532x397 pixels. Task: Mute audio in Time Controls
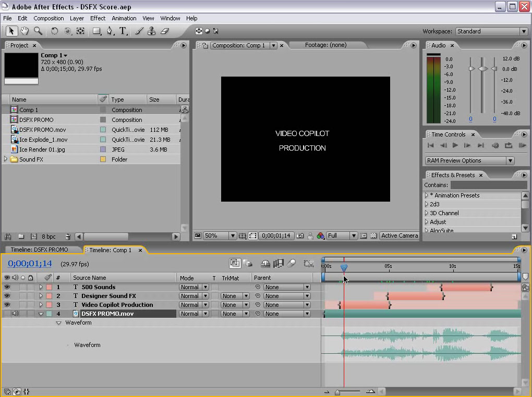pos(495,145)
